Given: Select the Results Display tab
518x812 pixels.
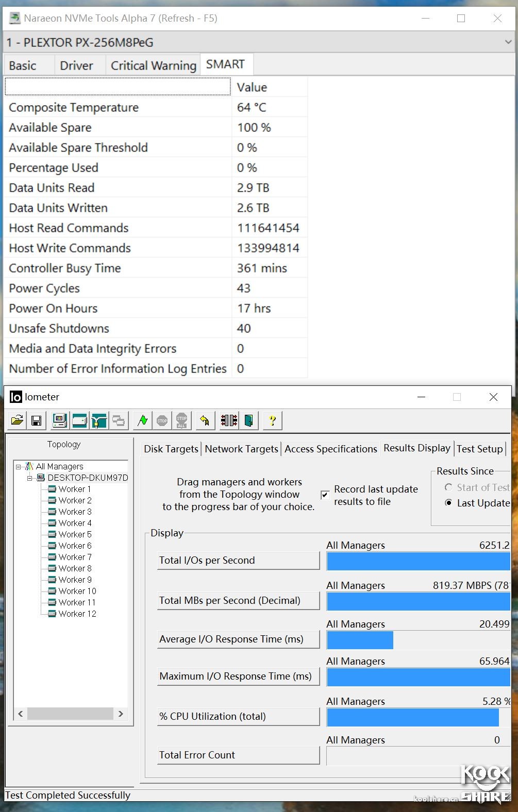Looking at the screenshot, I should click(x=417, y=448).
